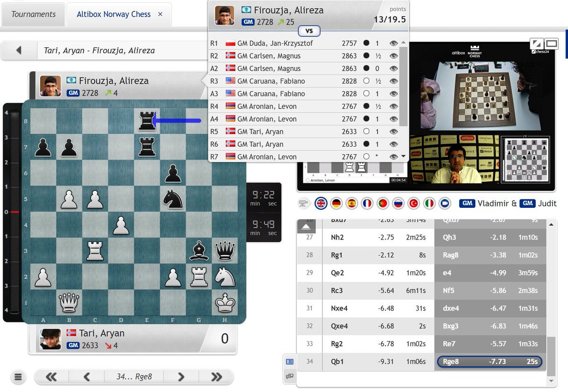The image size is (568, 392).
Task: Jump to last move (double right arrows)
Action: (x=216, y=377)
